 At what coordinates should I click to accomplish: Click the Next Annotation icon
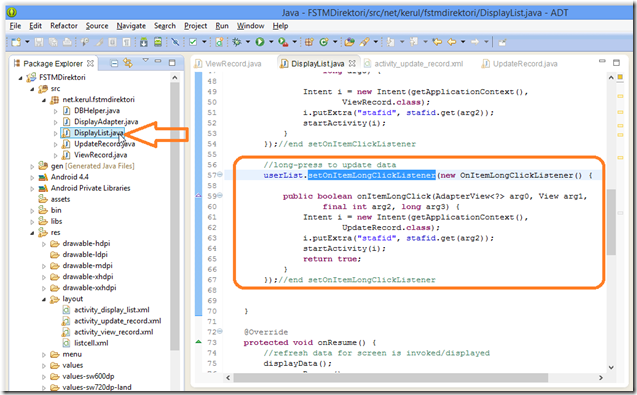tap(390, 42)
